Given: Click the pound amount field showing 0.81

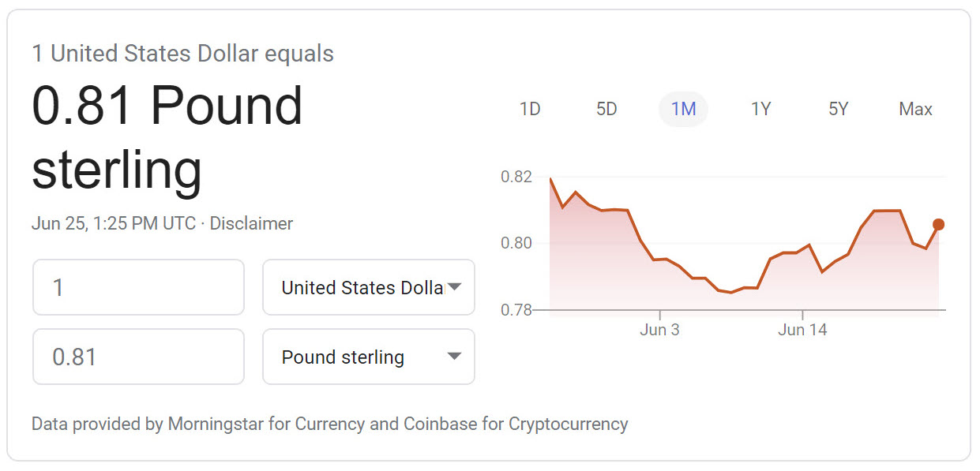Looking at the screenshot, I should pyautogui.click(x=138, y=357).
